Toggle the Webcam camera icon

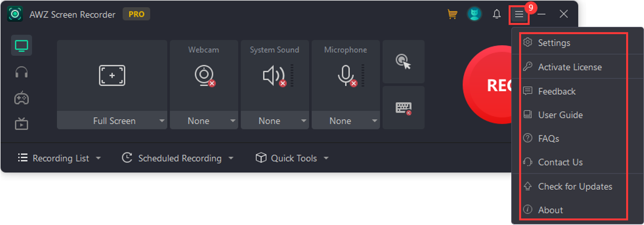tap(204, 76)
